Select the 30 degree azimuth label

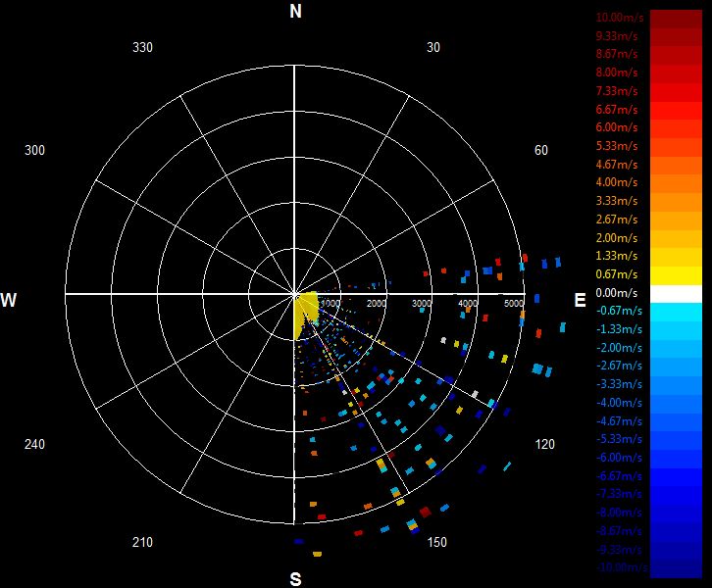433,48
